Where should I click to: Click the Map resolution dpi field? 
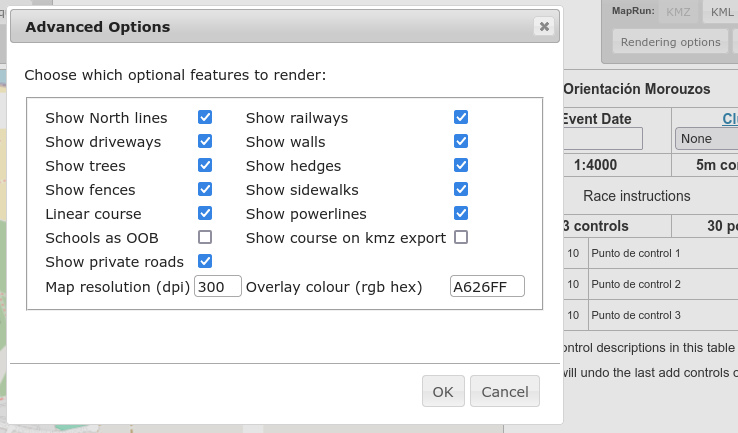click(x=218, y=287)
